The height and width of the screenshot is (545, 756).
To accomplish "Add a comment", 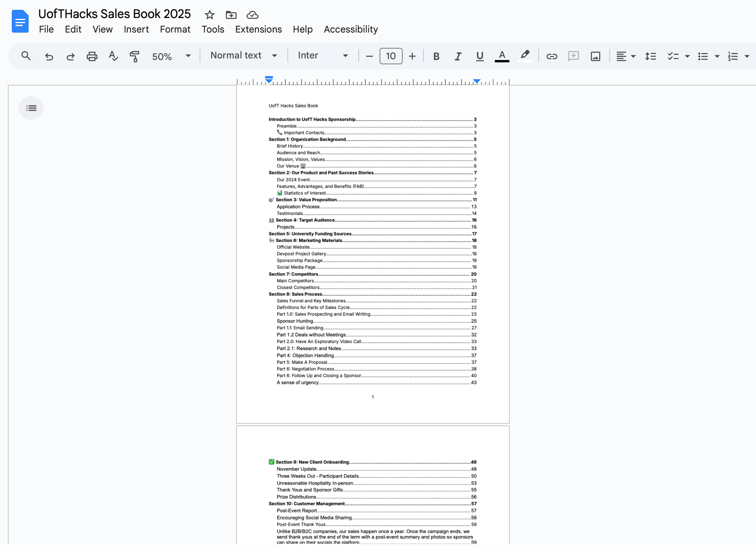I will click(x=574, y=56).
